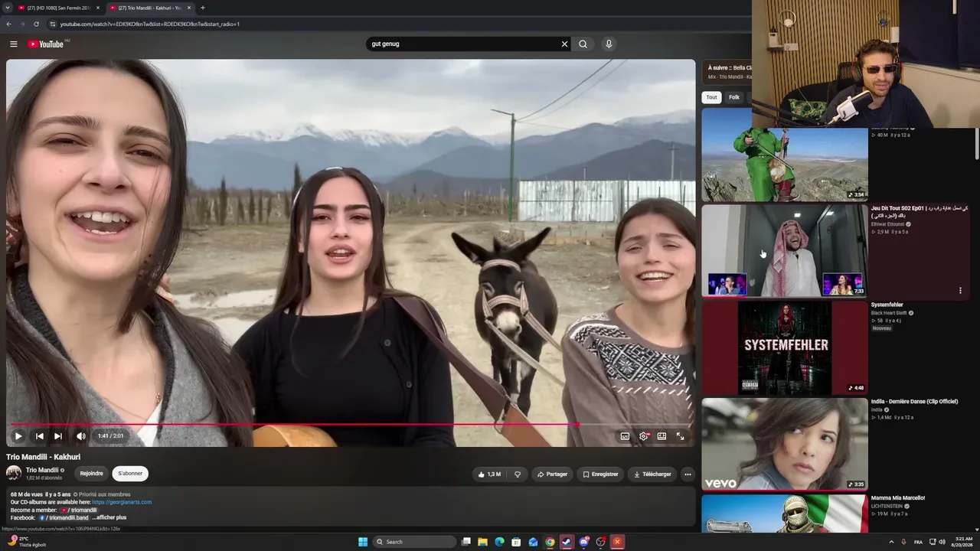Start voice search with the microphone
The width and height of the screenshot is (980, 551).
click(609, 44)
